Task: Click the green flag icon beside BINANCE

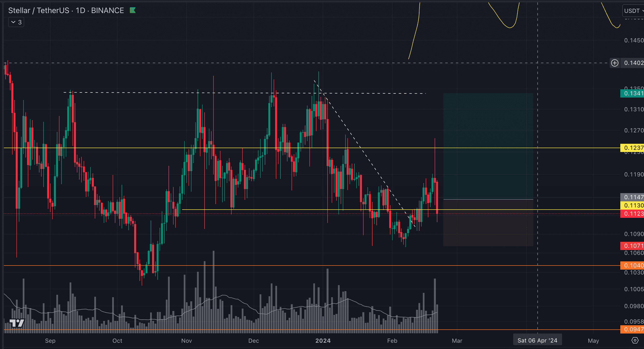Action: (x=132, y=10)
